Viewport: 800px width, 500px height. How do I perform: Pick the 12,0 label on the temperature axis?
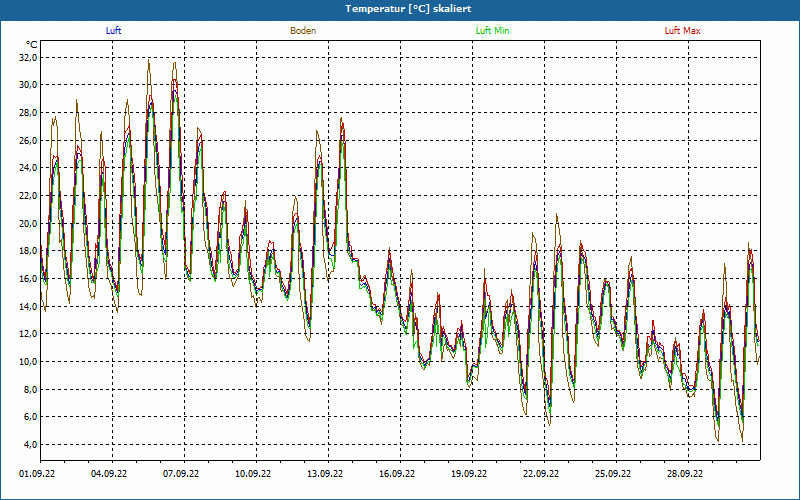(28, 334)
